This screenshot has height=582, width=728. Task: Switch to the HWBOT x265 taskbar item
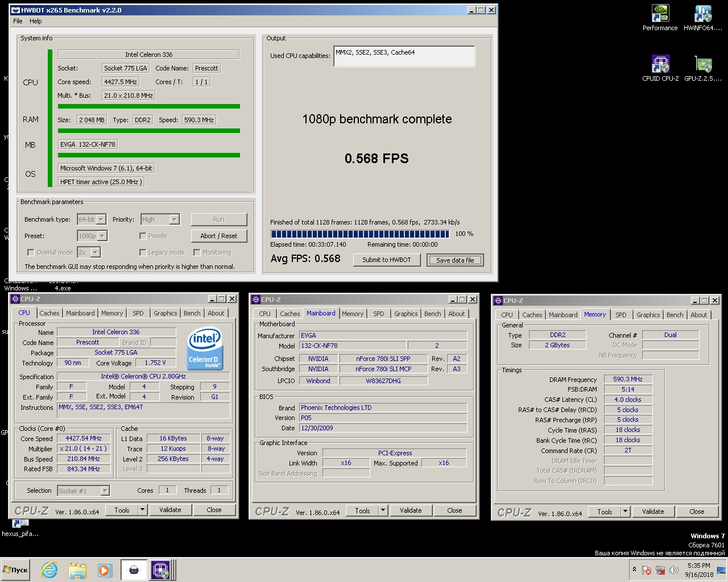(x=134, y=570)
